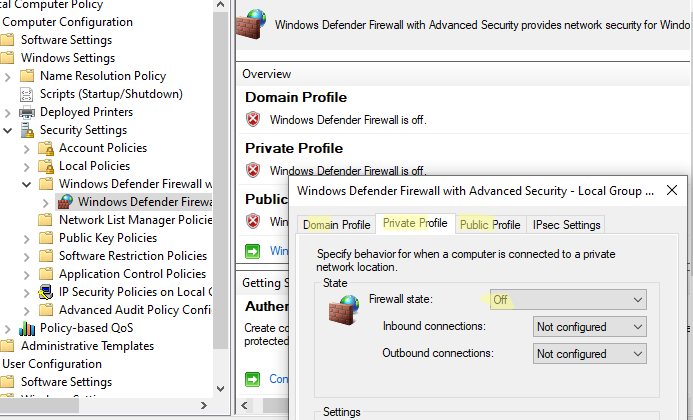Click the Local Policies folder icon
Screen dimensions: 693x420
46,166
